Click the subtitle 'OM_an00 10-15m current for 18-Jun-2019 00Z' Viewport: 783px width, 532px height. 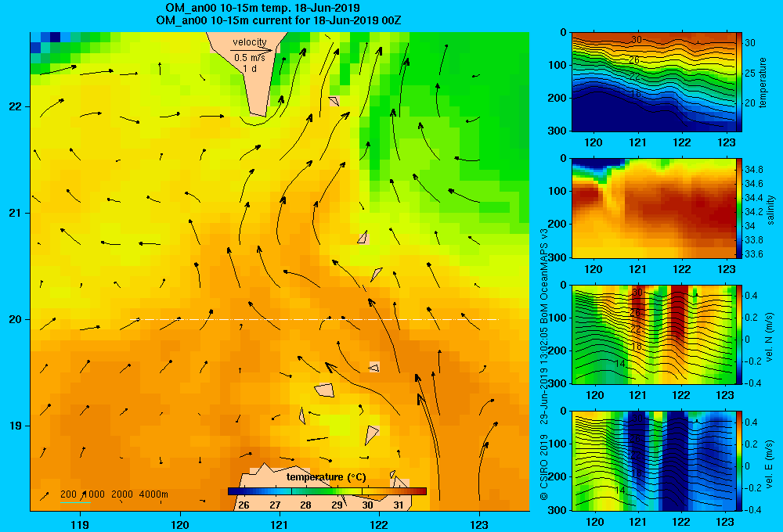[279, 20]
